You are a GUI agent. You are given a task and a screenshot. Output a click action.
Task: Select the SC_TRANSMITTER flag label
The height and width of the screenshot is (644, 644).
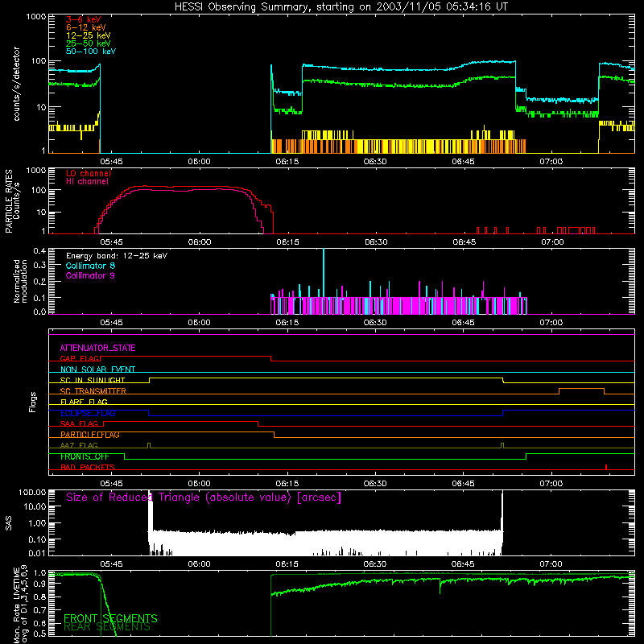point(93,391)
